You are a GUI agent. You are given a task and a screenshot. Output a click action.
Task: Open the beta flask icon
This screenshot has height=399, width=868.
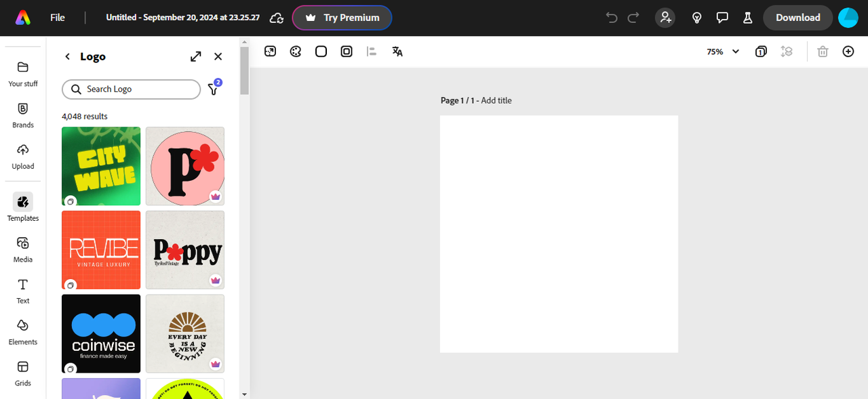point(748,18)
